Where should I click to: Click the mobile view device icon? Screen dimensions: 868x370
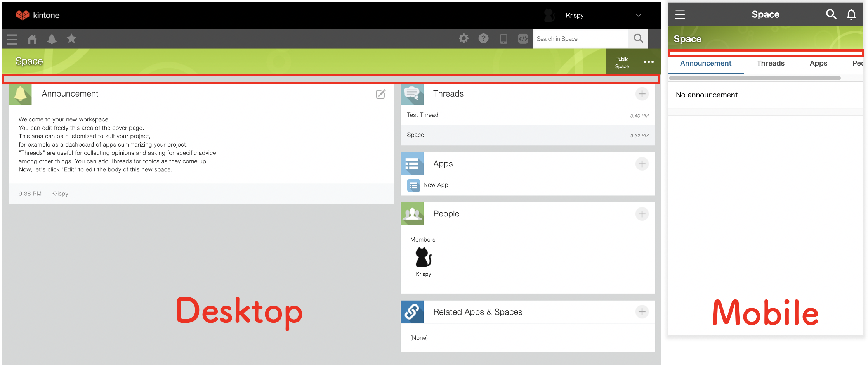point(503,39)
